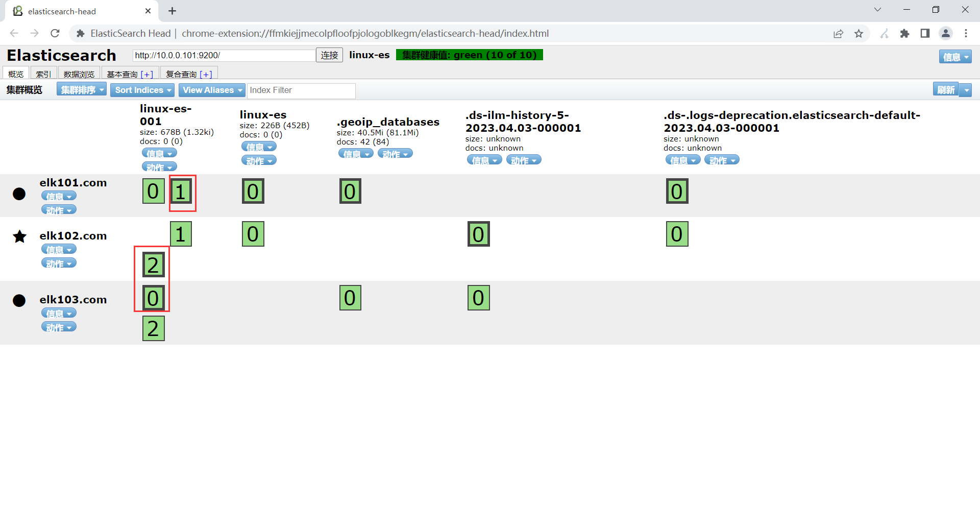Viewport: 980px width, 526px height.
Task: Open the View Aliases dropdown
Action: 212,90
